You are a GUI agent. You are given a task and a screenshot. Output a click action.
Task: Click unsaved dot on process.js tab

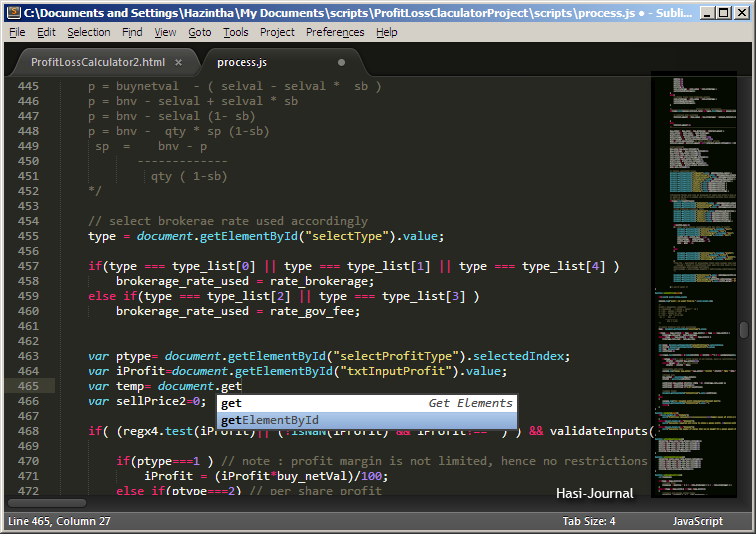point(341,62)
